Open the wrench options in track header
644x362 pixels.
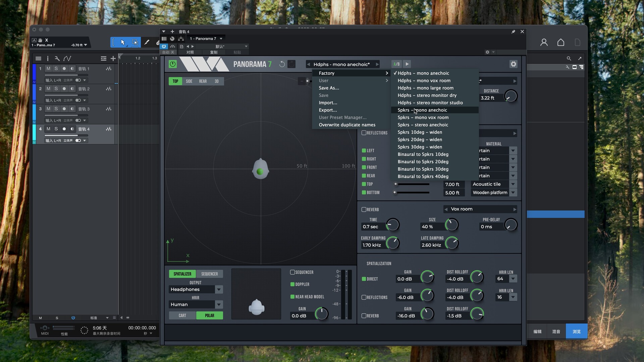[57, 58]
